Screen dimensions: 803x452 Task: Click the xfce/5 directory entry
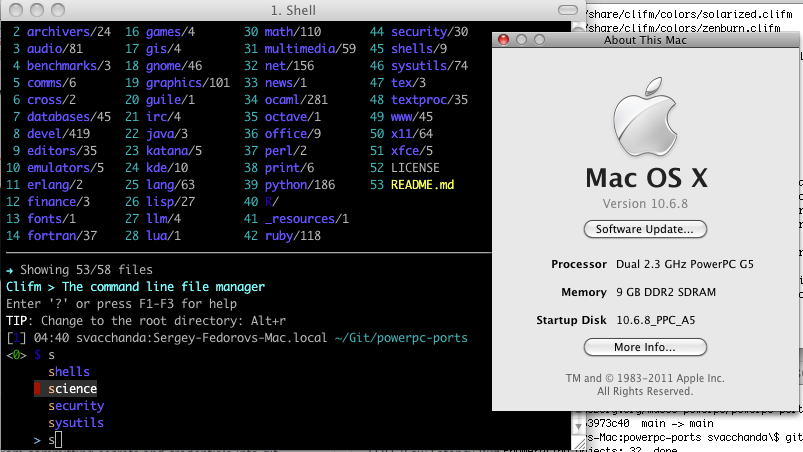click(412, 150)
